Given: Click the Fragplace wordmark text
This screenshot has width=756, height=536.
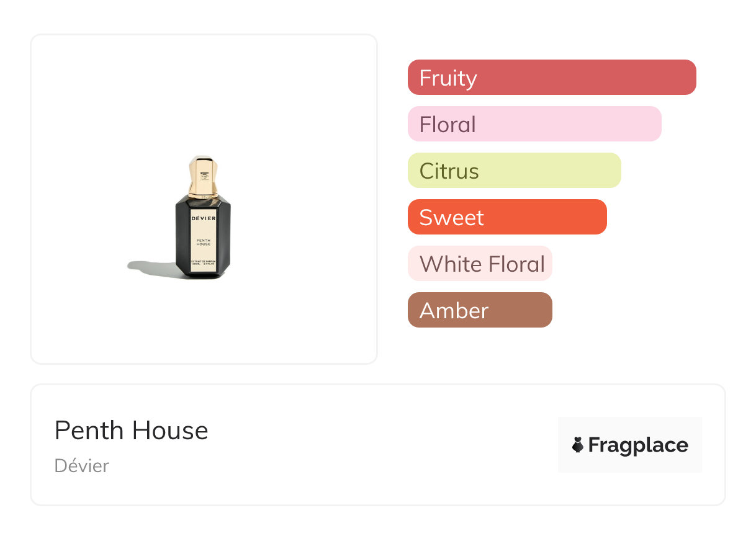Looking at the screenshot, I should coord(638,445).
